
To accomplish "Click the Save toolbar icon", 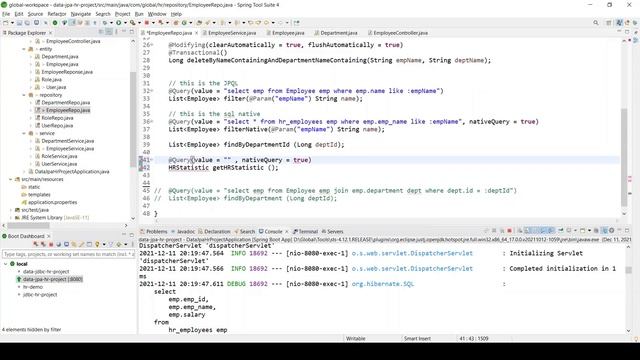I will (x=19, y=23).
